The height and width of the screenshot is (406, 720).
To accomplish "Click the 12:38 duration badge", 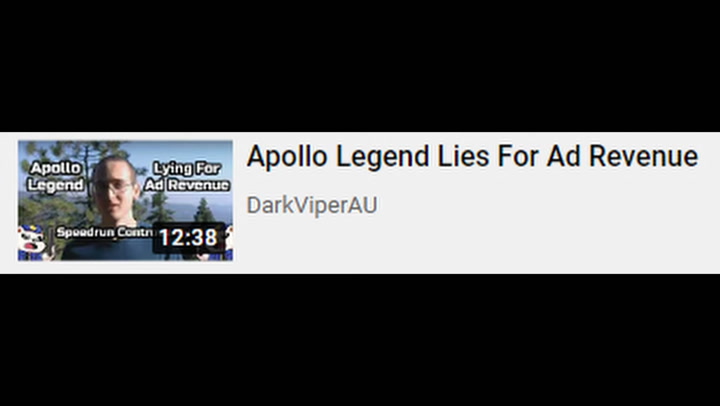I will pyautogui.click(x=188, y=237).
